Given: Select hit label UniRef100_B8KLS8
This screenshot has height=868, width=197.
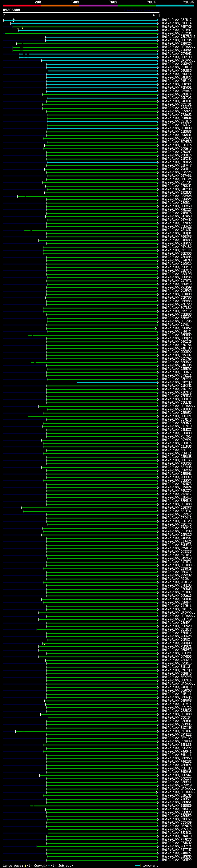Looking at the screenshot, I should [x=176, y=745].
